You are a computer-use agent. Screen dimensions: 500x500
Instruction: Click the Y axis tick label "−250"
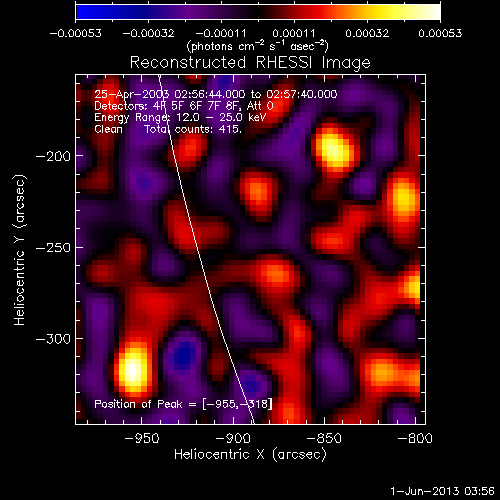click(53, 248)
